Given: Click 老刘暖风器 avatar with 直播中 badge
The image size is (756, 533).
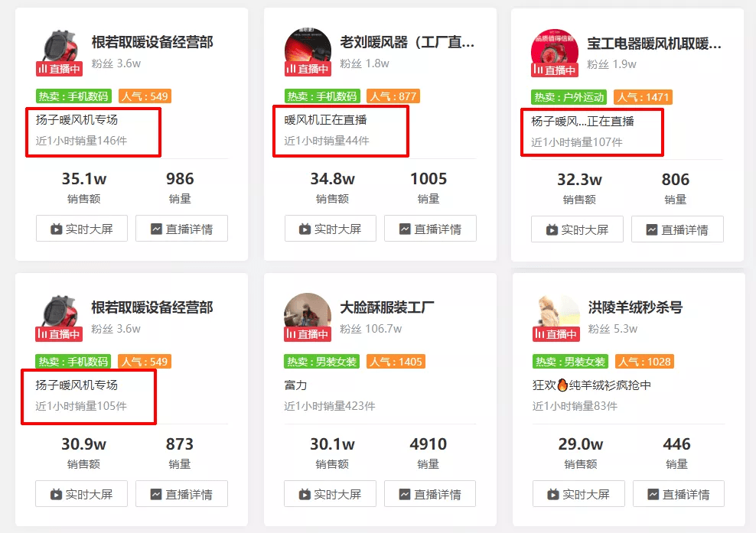Looking at the screenshot, I should 308,51.
